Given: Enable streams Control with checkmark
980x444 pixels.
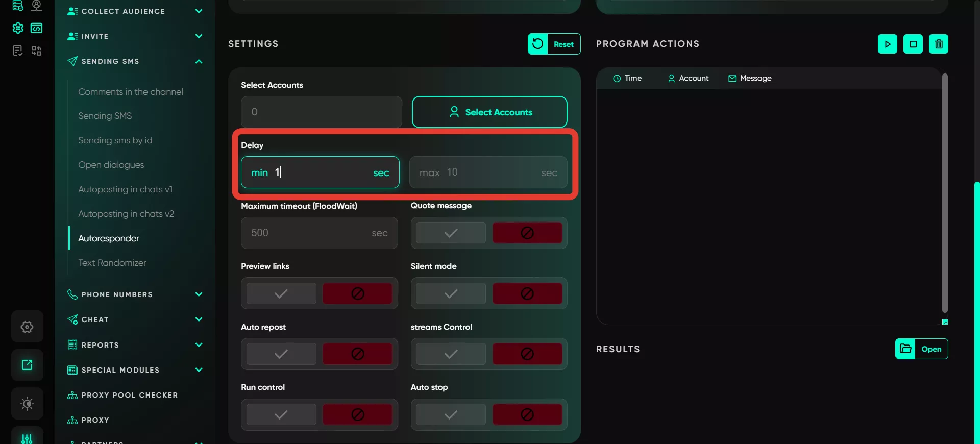Looking at the screenshot, I should click(451, 354).
